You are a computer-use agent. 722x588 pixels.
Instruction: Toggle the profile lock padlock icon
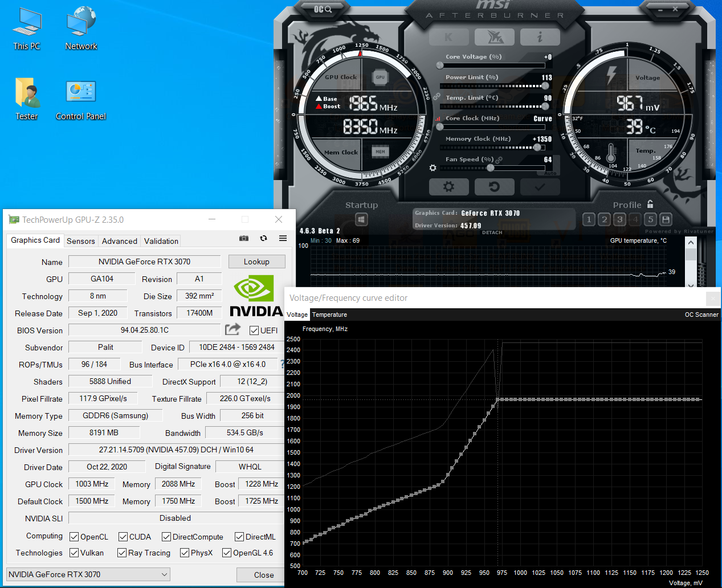coord(650,204)
